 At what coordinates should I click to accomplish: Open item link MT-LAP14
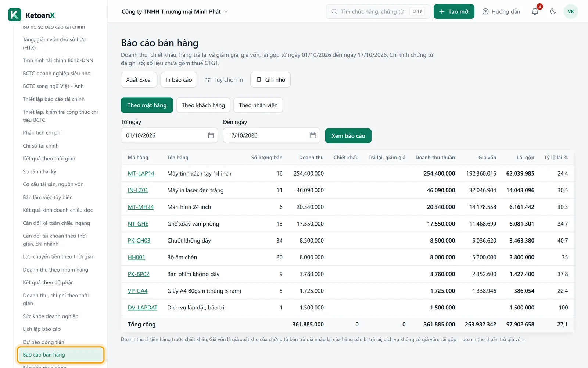[x=141, y=173]
